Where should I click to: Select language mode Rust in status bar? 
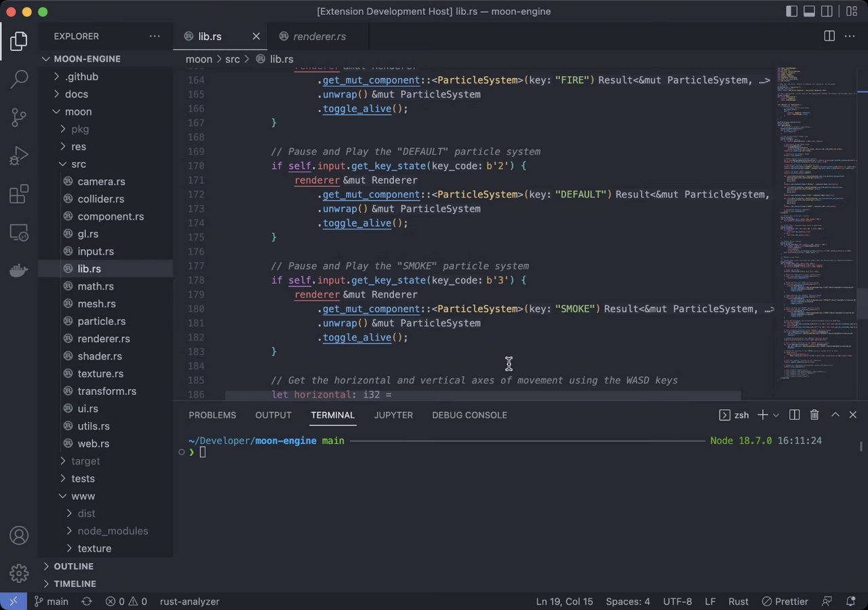coord(738,601)
